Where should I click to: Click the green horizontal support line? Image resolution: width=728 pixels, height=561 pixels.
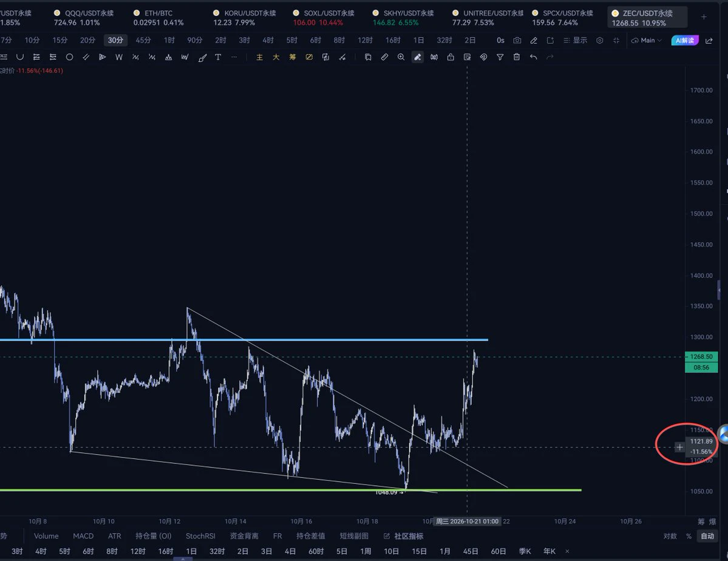pos(291,490)
